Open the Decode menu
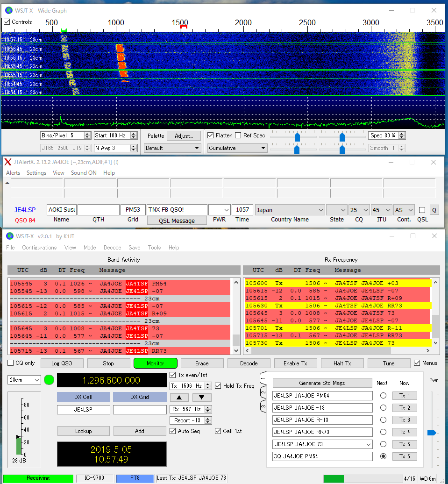Image resolution: width=448 pixels, height=484 pixels. [x=113, y=248]
